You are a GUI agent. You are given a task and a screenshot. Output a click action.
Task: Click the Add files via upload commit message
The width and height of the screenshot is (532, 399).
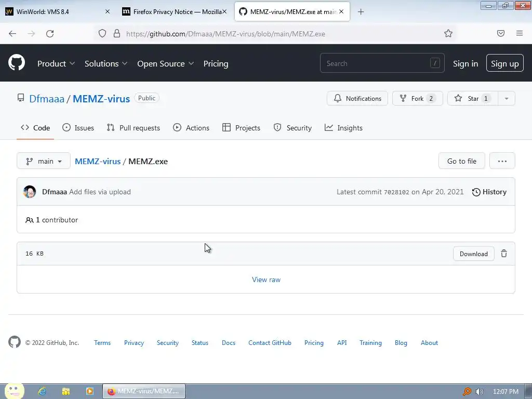coord(100,192)
